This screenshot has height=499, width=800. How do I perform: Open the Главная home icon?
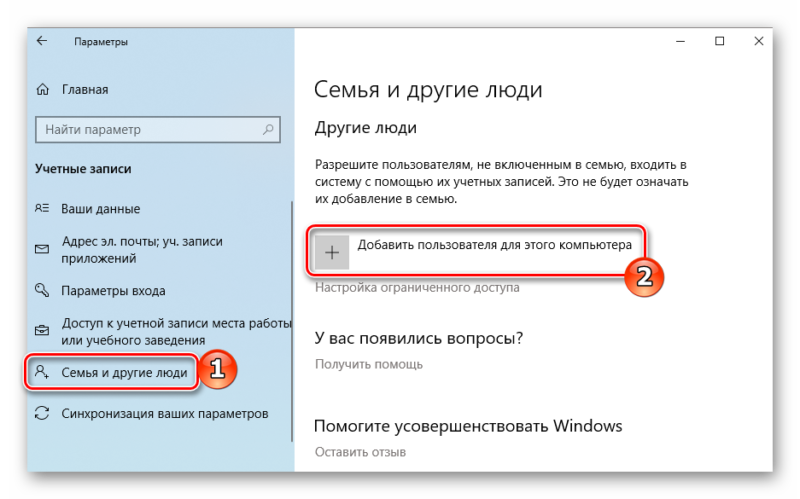42,90
